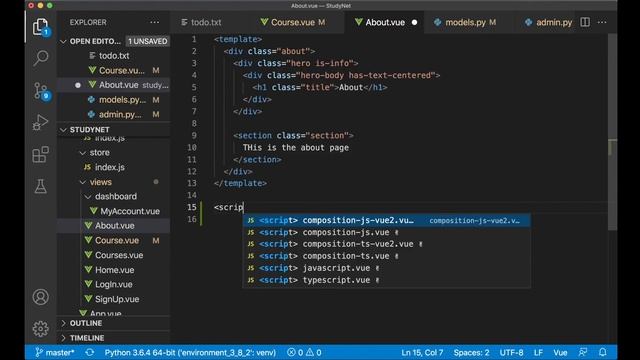Open About.vue in views folder tree
This screenshot has width=640, height=360.
[113, 226]
